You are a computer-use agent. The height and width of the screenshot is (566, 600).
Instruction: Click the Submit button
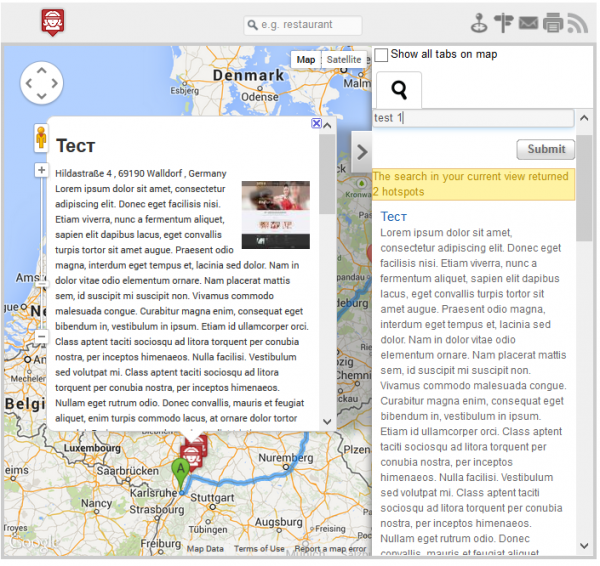click(546, 149)
